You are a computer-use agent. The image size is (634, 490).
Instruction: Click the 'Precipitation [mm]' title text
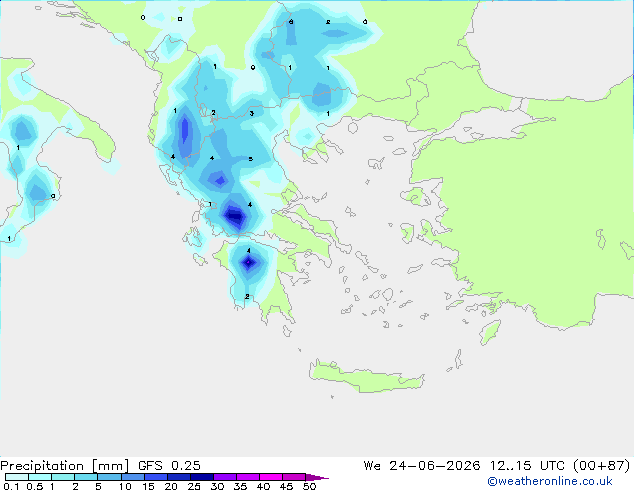(65, 466)
